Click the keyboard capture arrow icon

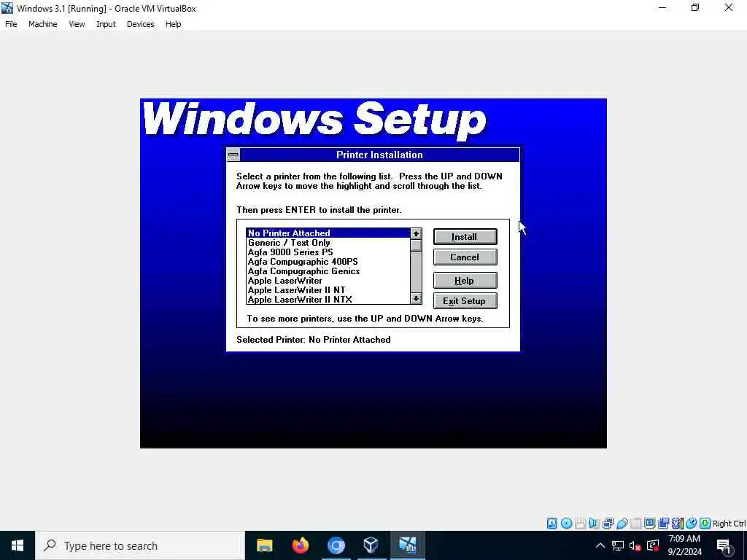coord(705,524)
